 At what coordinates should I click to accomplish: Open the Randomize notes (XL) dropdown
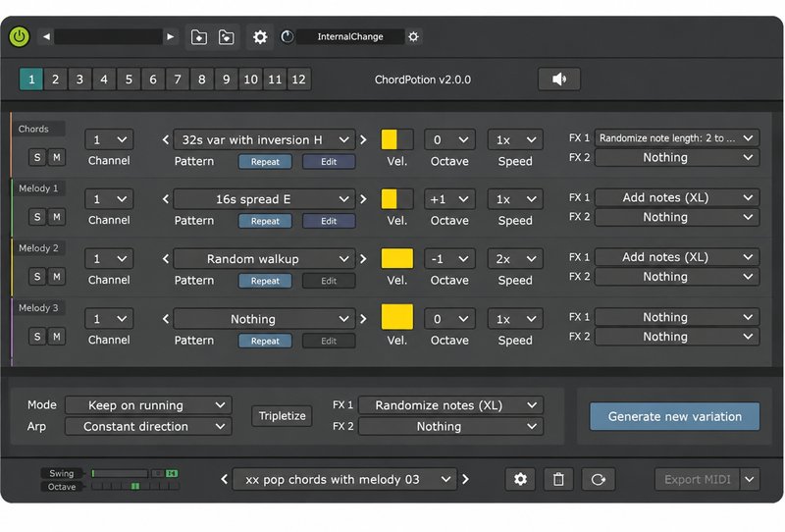pos(450,405)
